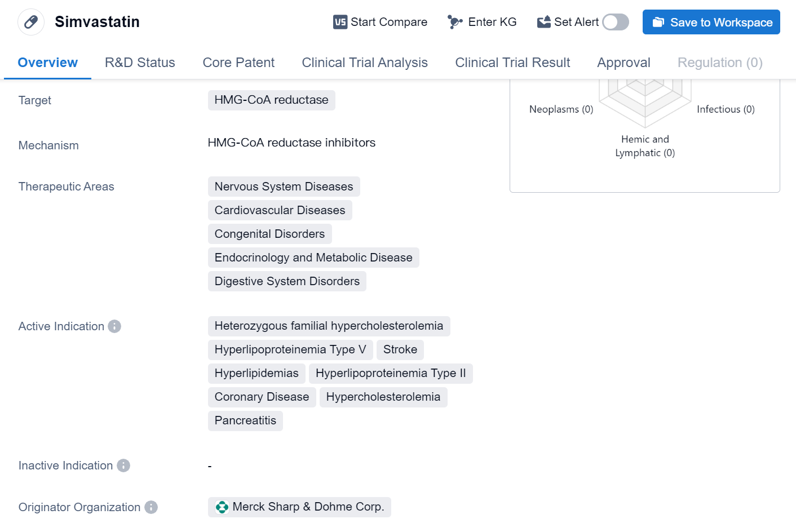Toggle the Set Alert switch

pos(615,22)
